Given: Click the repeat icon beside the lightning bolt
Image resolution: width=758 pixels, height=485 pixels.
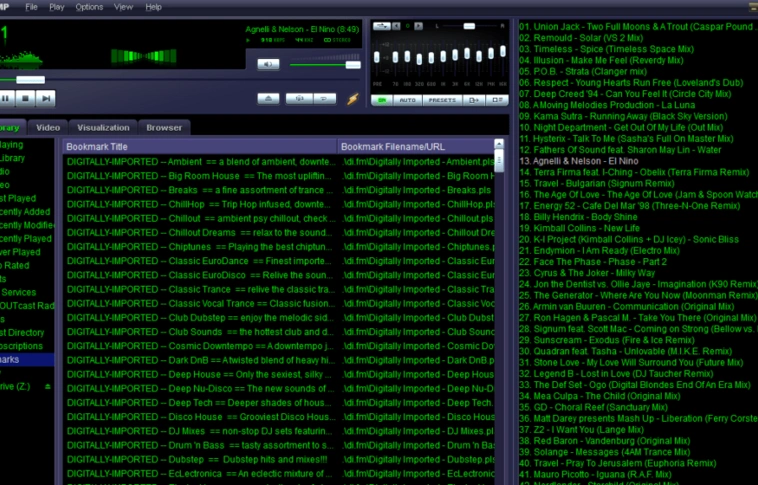Looking at the screenshot, I should coord(323,98).
